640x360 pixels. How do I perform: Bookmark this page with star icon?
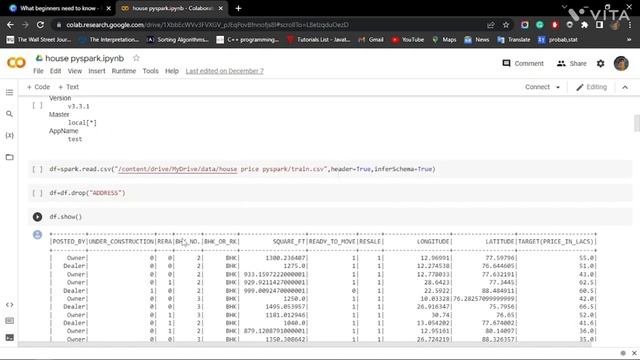(506, 25)
